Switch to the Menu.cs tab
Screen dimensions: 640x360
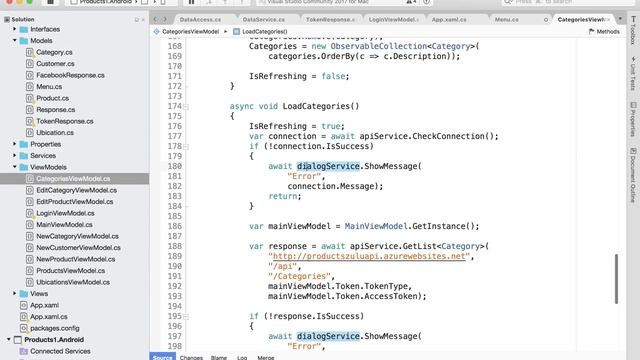coord(507,20)
